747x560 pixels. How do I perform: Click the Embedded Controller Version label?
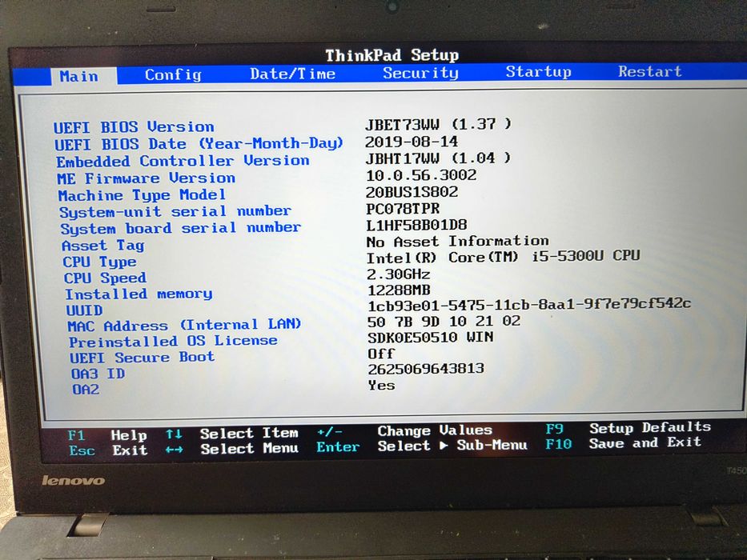pyautogui.click(x=183, y=161)
